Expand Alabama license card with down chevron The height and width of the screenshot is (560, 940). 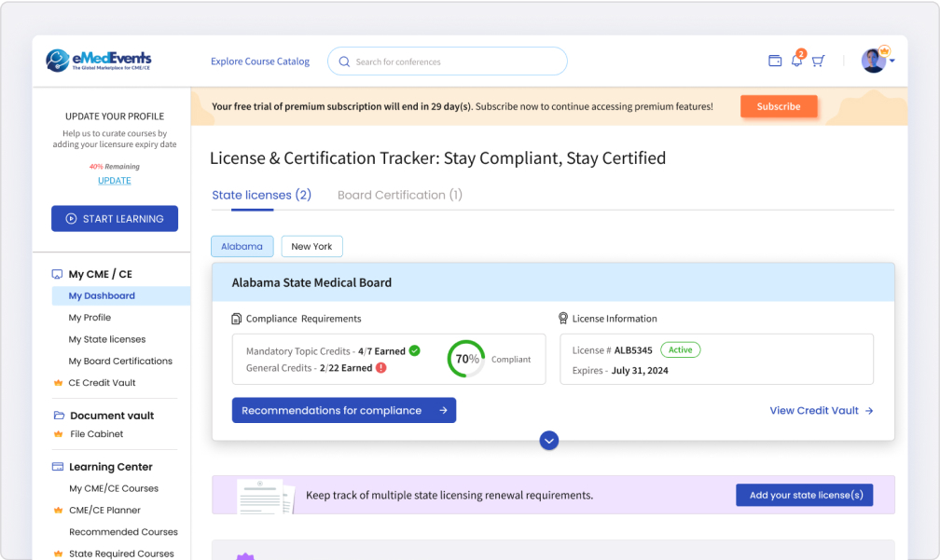click(548, 441)
